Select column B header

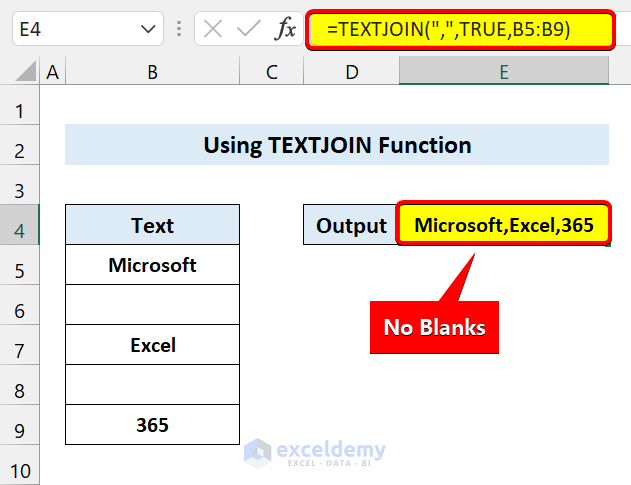coord(152,72)
